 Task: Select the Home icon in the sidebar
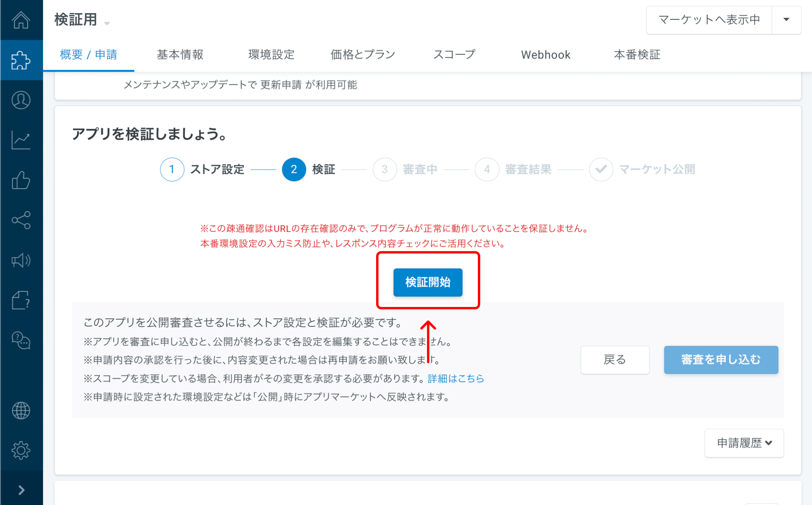[21, 20]
